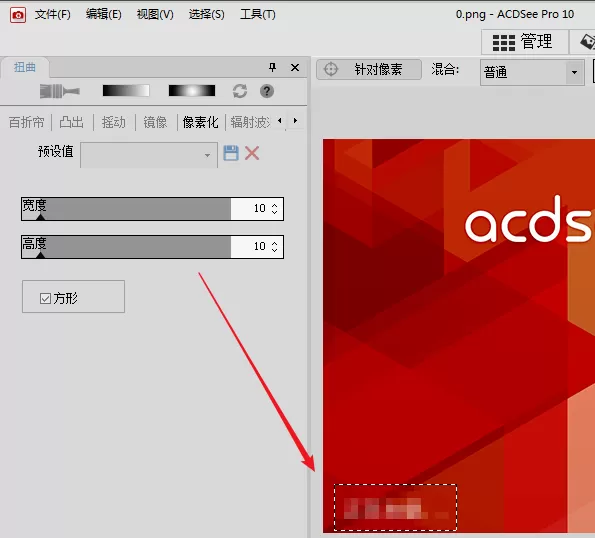Click the reset refresh icon
This screenshot has height=538, width=595.
click(240, 91)
